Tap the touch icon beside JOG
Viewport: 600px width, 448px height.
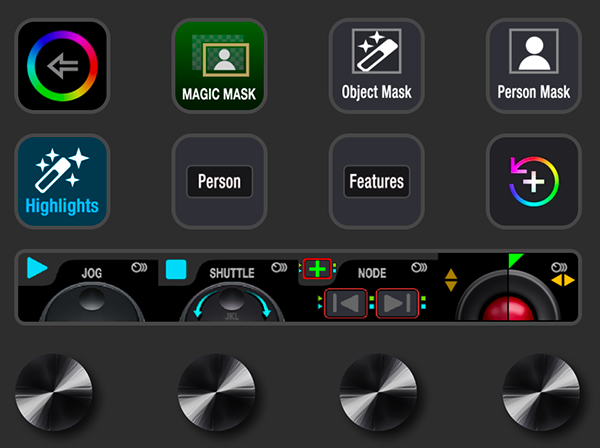[x=139, y=267]
